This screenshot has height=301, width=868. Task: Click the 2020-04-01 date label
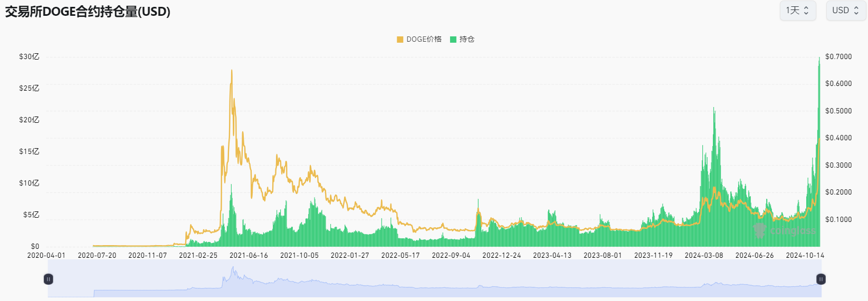point(46,255)
